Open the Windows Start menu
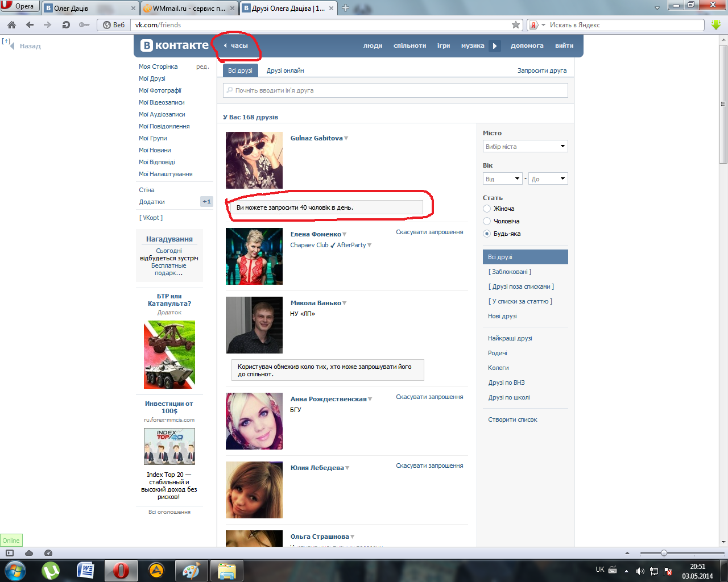 click(15, 570)
